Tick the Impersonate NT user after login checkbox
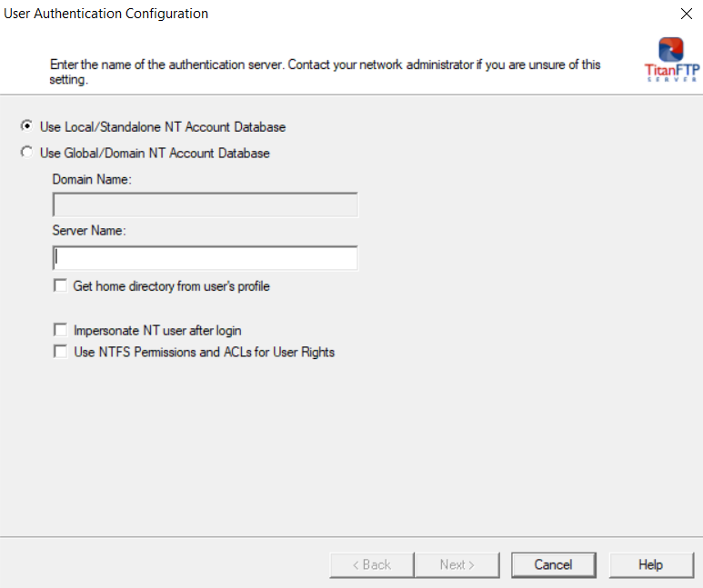703x588 pixels. [61, 331]
